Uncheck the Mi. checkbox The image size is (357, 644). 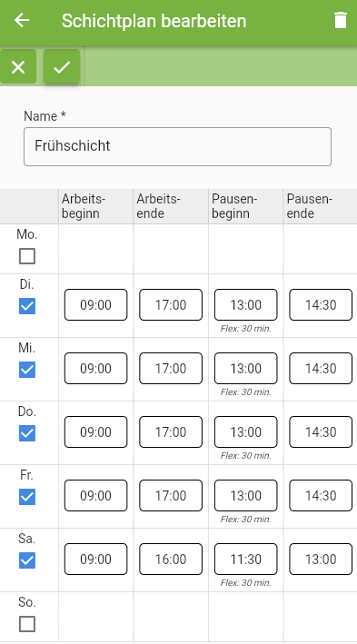pyautogui.click(x=27, y=370)
